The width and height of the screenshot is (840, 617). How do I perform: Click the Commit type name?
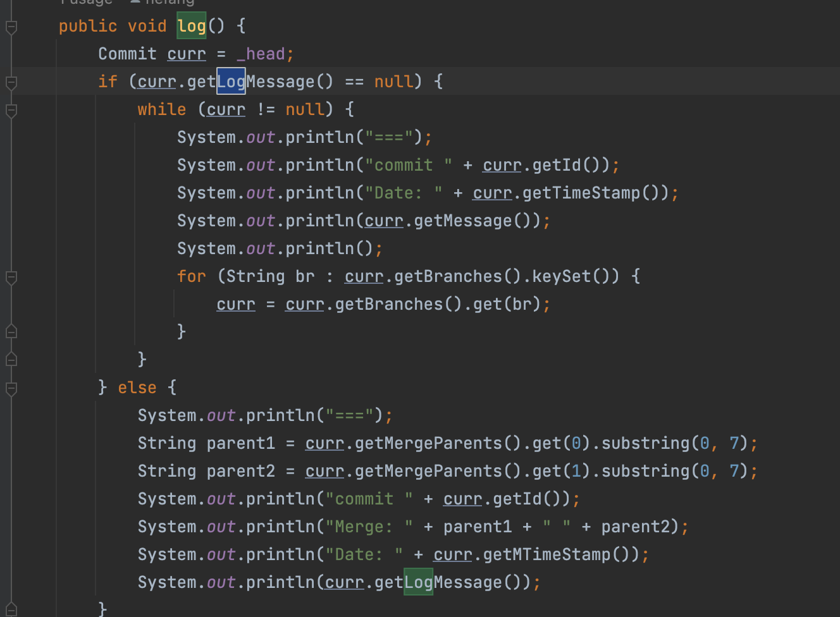127,54
